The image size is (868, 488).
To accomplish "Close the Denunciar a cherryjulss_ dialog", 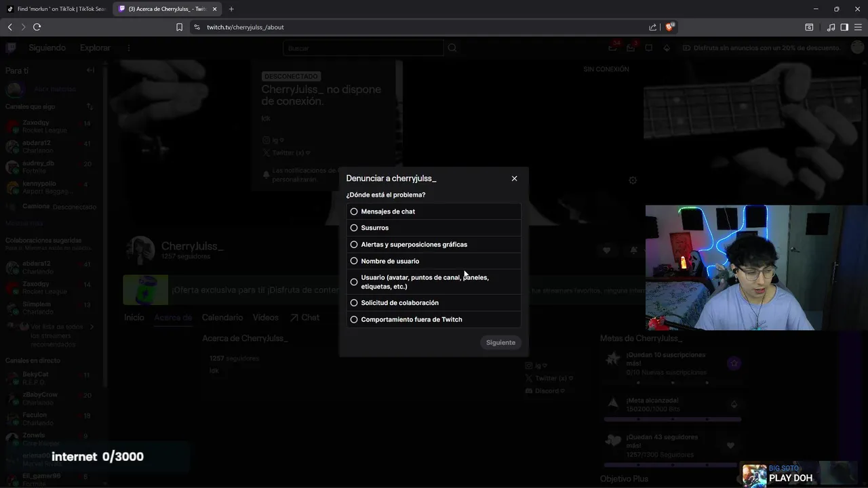I will (x=514, y=178).
